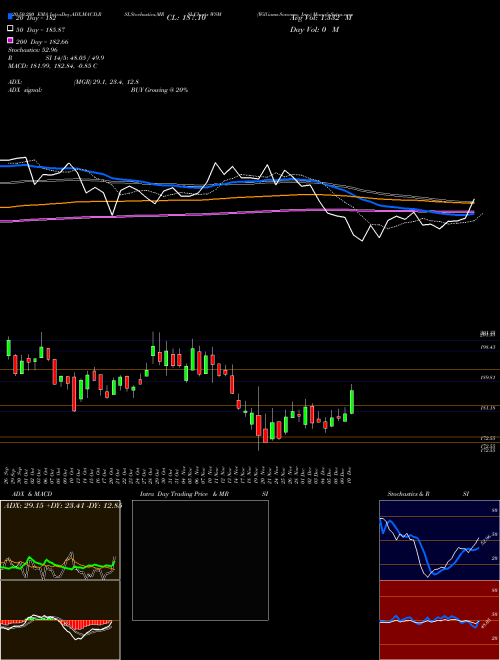Screen dimensions: 500x660
Task: Click the 'BUY Growing @ 20%' signal text
Action: (159, 90)
